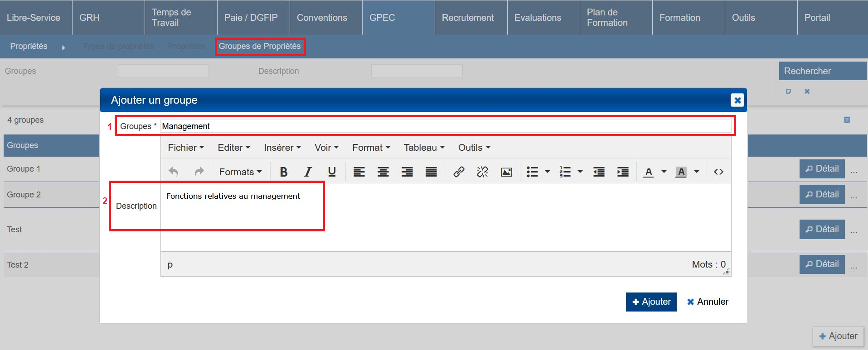Open source code view icon

click(718, 172)
